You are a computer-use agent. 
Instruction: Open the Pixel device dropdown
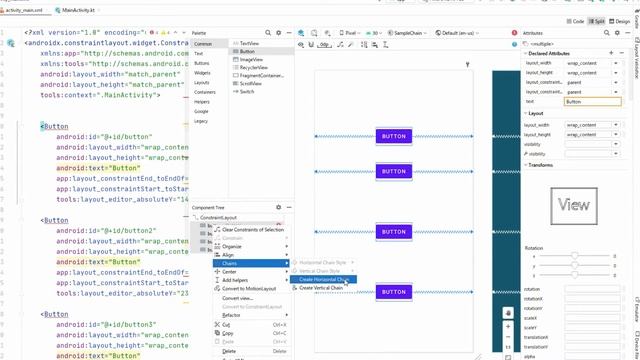(349, 33)
